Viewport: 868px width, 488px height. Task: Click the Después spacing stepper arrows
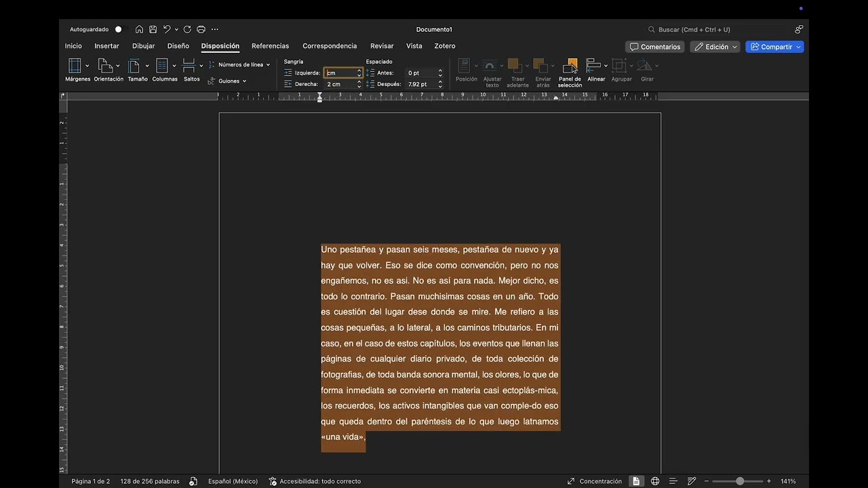coord(440,84)
